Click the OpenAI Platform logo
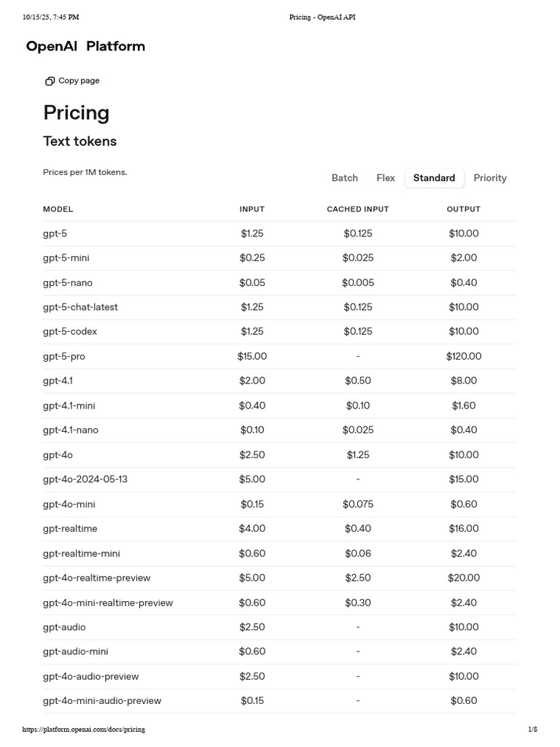Viewport: 560px width, 747px height. click(x=85, y=47)
